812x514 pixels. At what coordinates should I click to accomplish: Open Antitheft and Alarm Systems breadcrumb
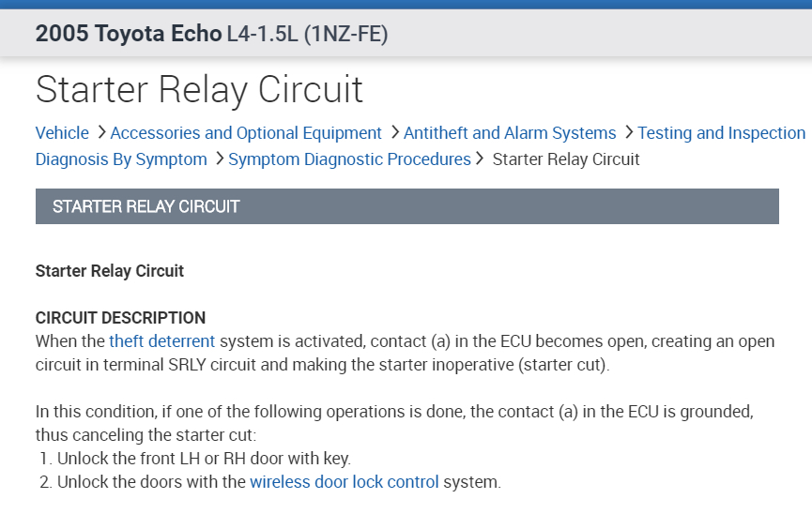coord(510,133)
